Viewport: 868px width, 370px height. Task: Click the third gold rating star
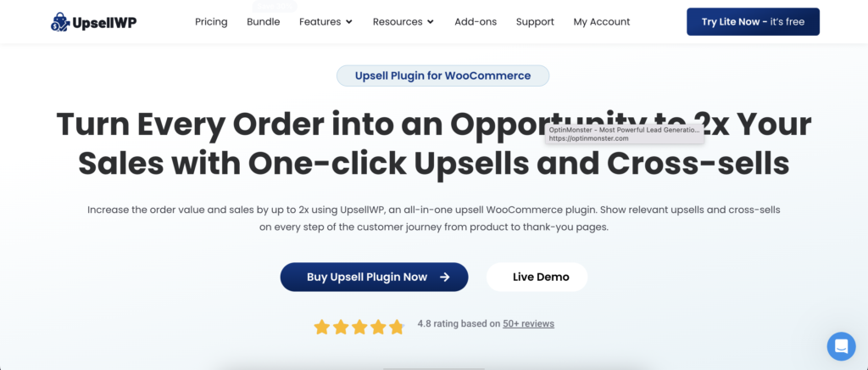tap(359, 327)
